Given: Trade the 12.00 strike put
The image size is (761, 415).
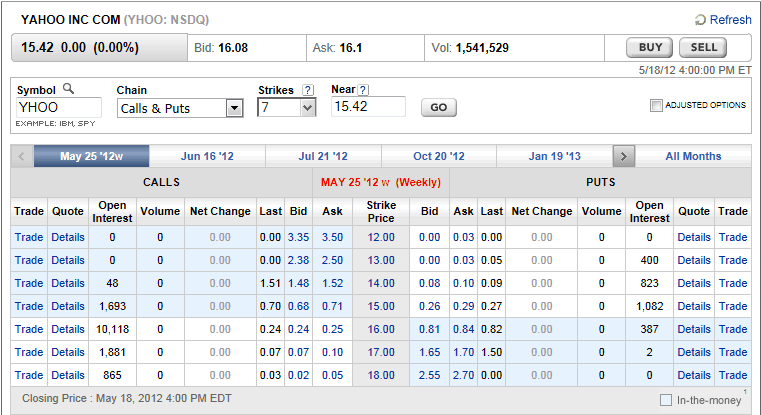Looking at the screenshot, I should tap(733, 237).
